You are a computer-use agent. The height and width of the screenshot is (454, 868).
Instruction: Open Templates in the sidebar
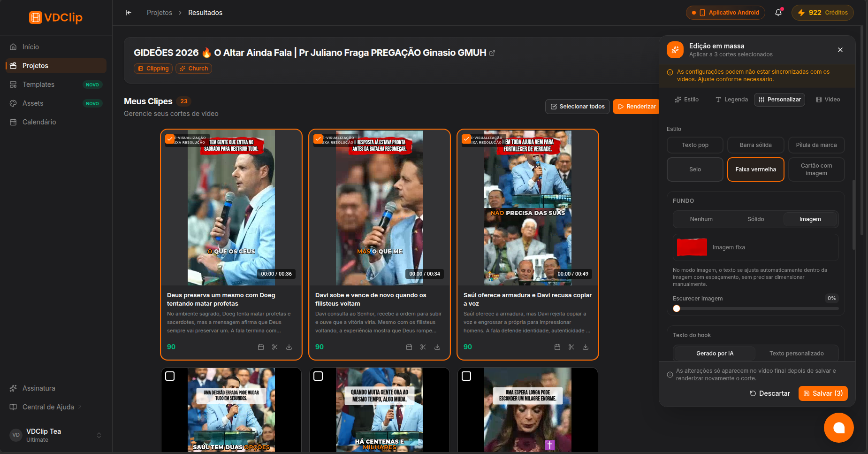tap(56, 85)
